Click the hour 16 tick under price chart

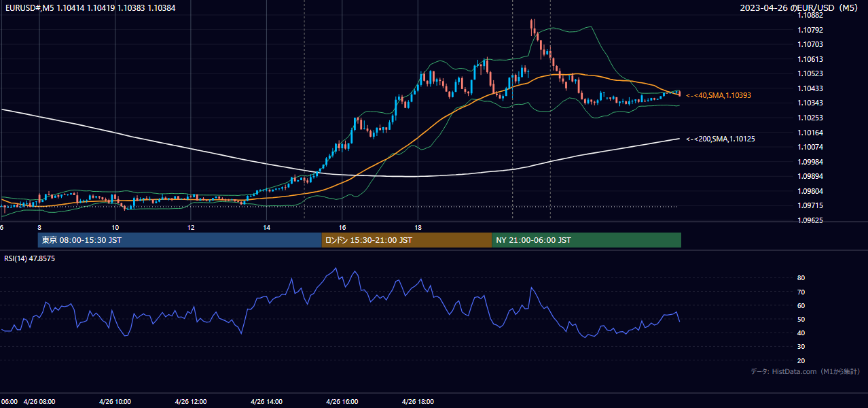[342, 227]
